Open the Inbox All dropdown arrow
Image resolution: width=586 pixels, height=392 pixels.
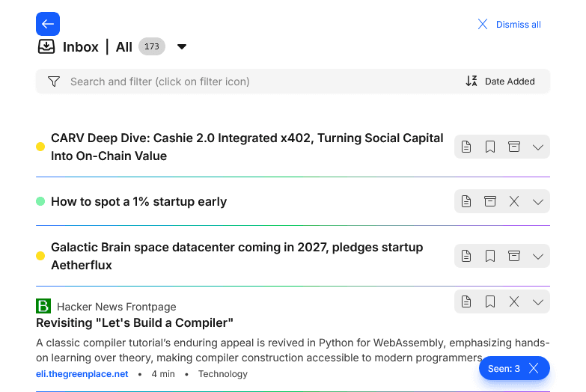(x=181, y=47)
